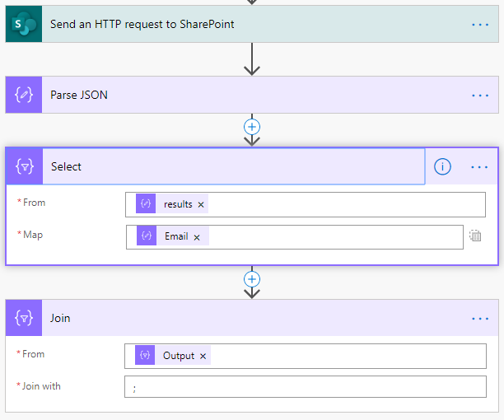Click the Join with input field
This screenshot has width=504, height=420.
(x=306, y=386)
